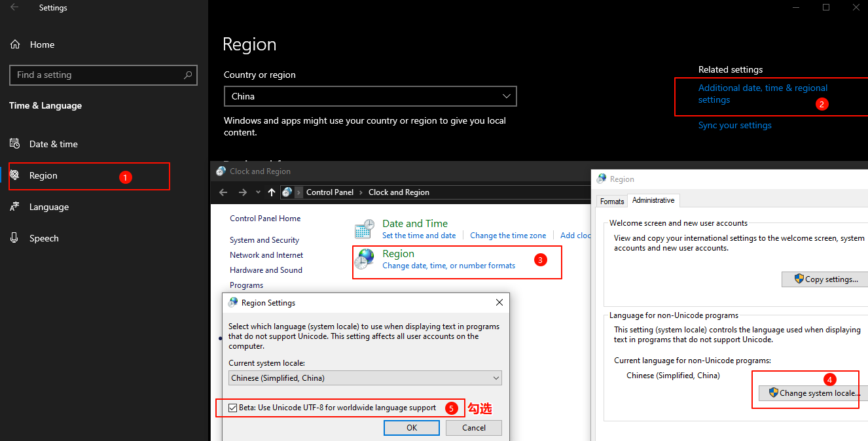Click the Control Panel back arrow

click(223, 192)
